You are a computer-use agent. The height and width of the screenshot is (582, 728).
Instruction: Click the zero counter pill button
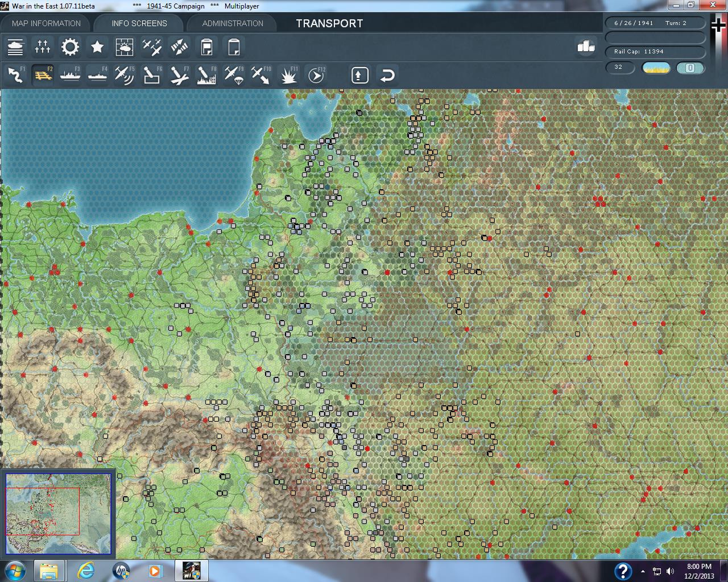690,68
